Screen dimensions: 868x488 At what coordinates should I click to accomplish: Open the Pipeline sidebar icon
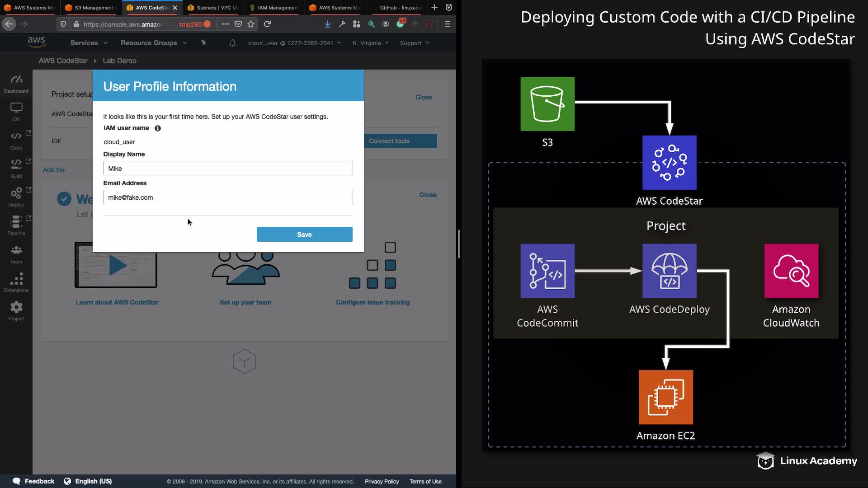[x=16, y=225]
